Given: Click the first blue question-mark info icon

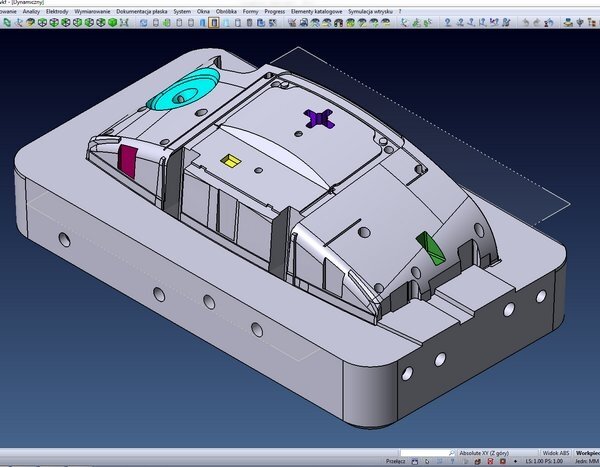Looking at the screenshot, I should tap(447, 23).
